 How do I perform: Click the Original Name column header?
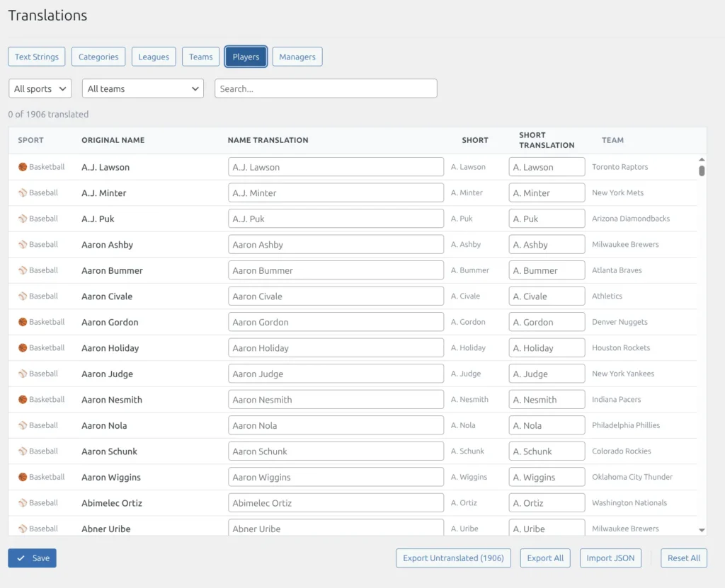coord(113,140)
